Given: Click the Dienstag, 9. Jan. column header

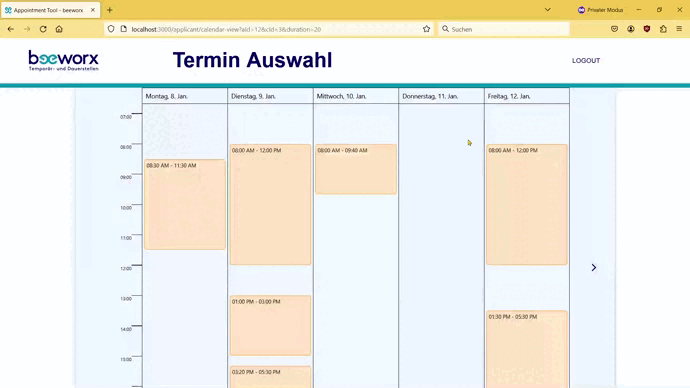Looking at the screenshot, I should coord(270,96).
